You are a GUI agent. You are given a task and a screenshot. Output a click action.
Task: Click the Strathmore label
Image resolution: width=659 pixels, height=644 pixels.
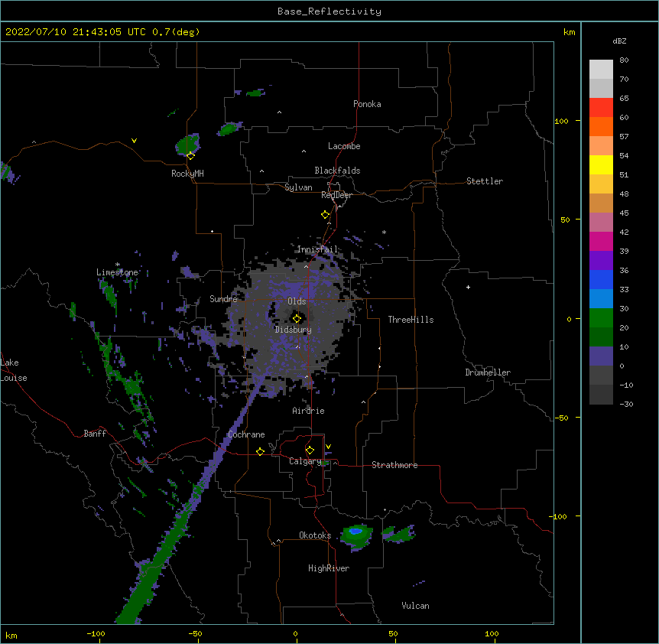[x=394, y=465]
